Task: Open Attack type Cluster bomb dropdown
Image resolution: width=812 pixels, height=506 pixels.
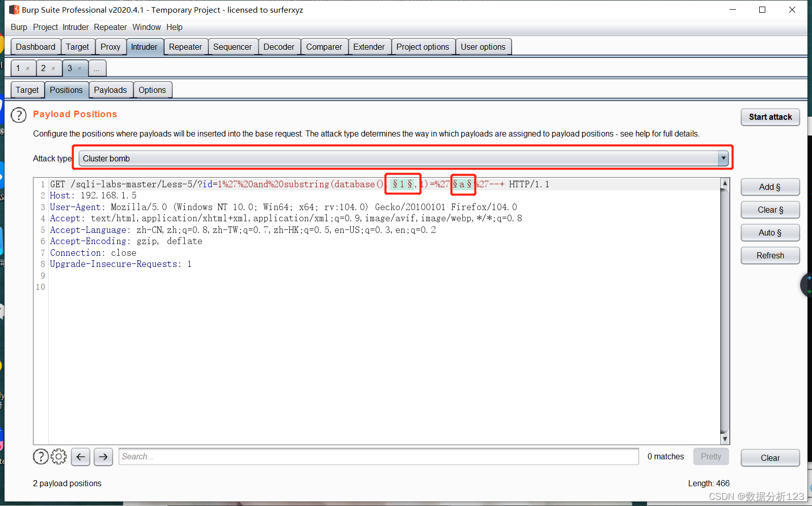Action: tap(404, 158)
